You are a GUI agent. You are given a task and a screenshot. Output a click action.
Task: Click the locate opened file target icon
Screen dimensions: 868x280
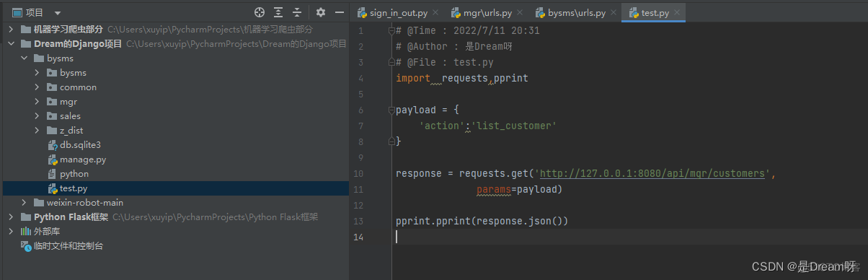(x=260, y=12)
